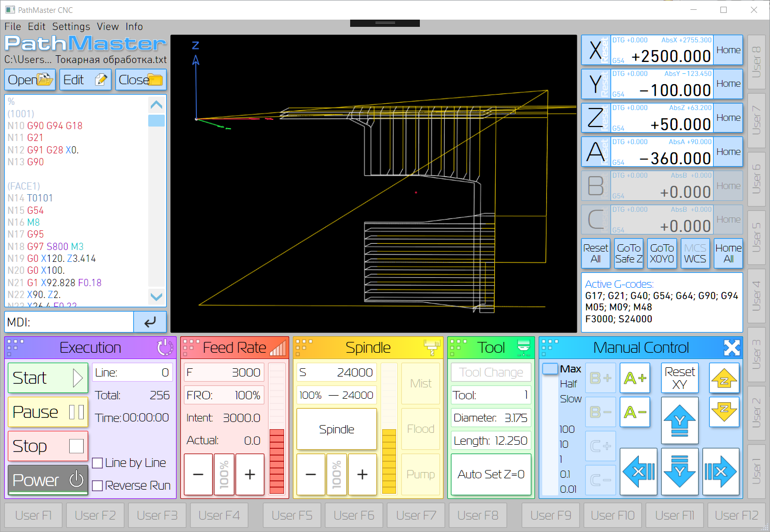Click the top panel collapse handle
Image resolution: width=770 pixels, height=532 pixels.
point(385,23)
